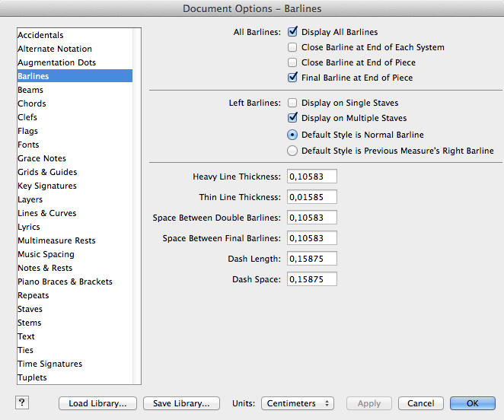Choose Default Style is Normal Barline option

click(x=292, y=135)
